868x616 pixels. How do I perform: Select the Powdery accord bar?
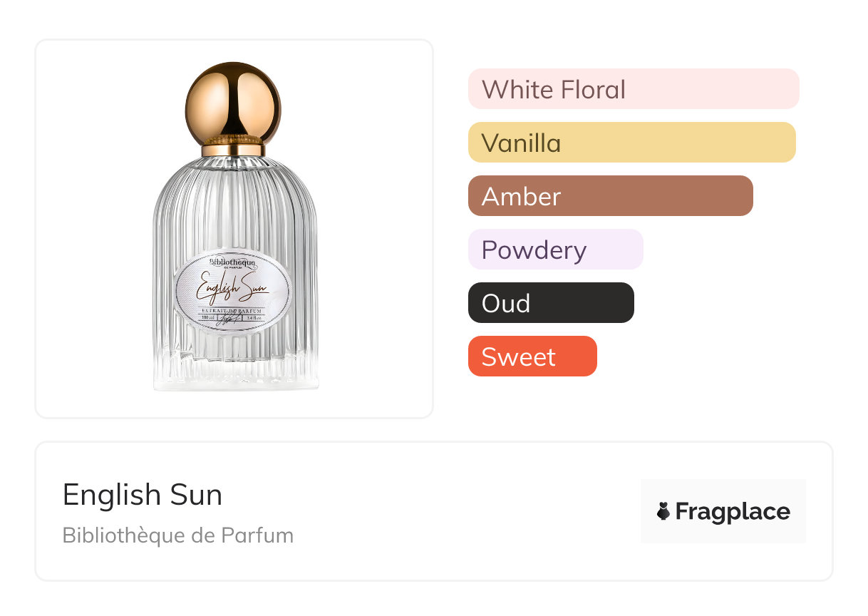click(555, 250)
